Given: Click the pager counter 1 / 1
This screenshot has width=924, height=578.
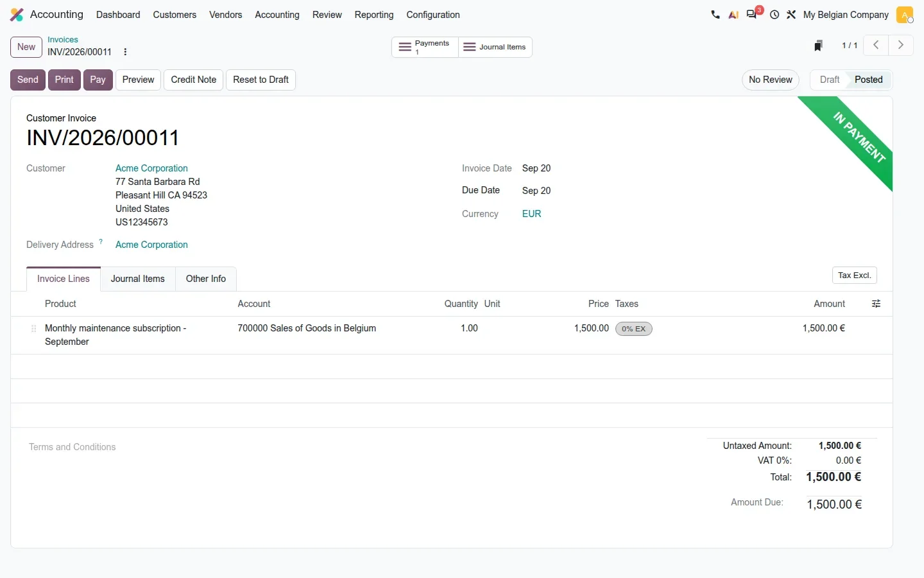Looking at the screenshot, I should tap(850, 46).
